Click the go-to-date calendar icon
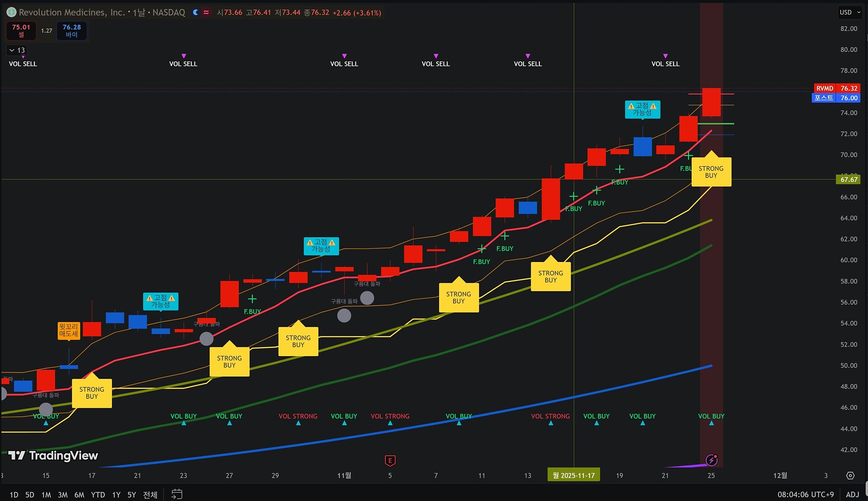The width and height of the screenshot is (868, 501). pyautogui.click(x=177, y=494)
